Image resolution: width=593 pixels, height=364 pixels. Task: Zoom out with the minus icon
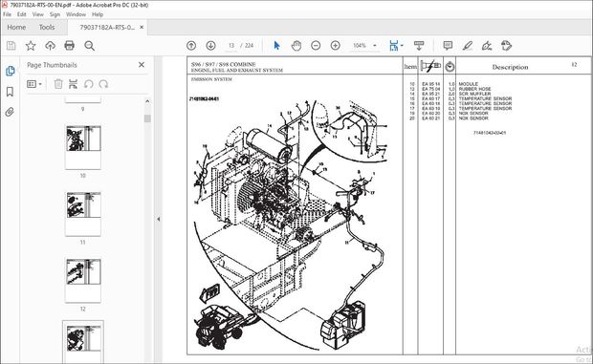pos(316,46)
